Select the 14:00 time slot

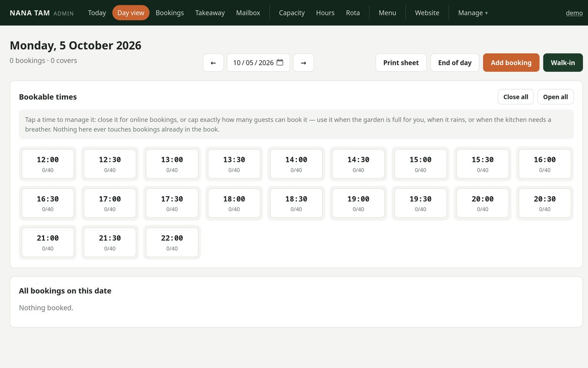[x=296, y=164]
